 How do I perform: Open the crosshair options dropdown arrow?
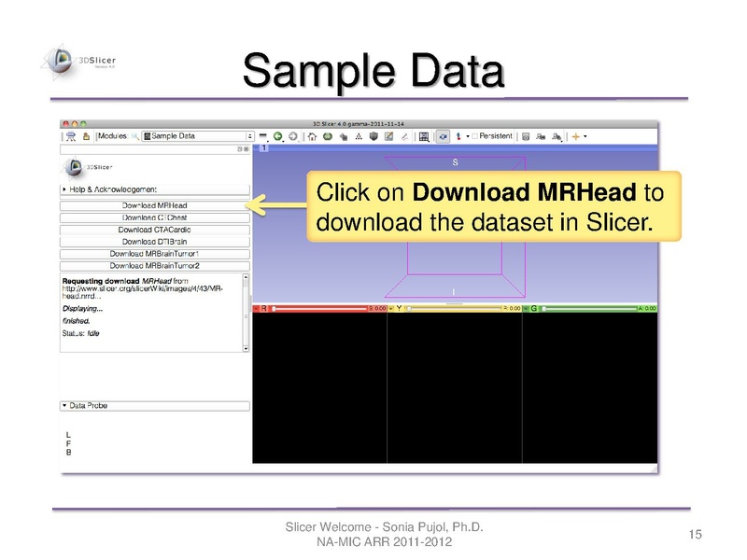585,136
